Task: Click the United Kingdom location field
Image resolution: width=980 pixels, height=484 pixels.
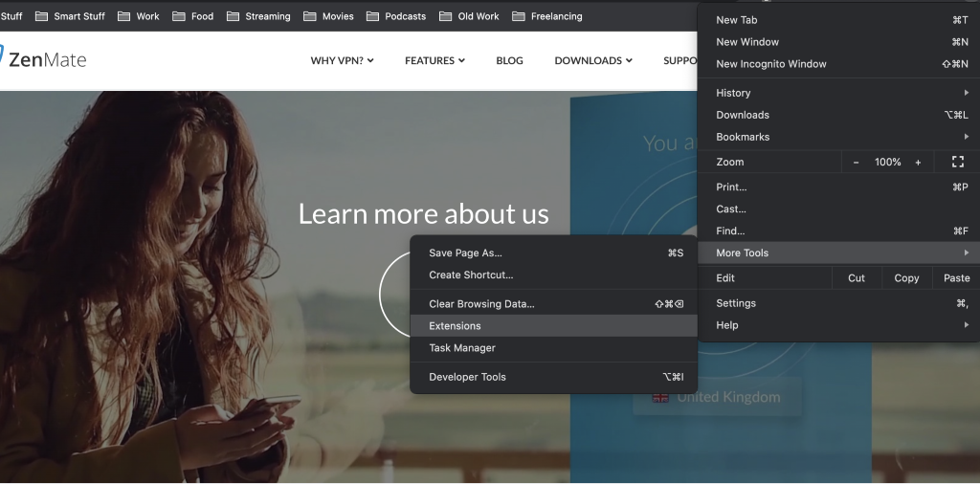Action: [717, 397]
